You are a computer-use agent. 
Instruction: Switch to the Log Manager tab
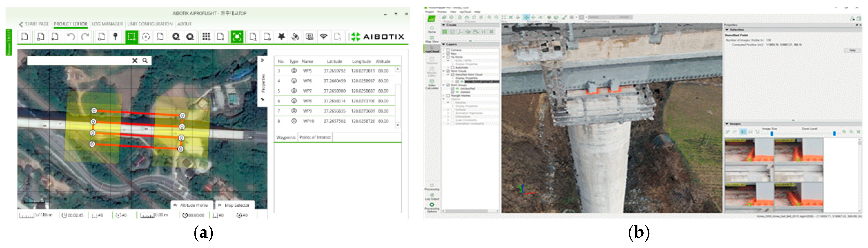pos(107,24)
